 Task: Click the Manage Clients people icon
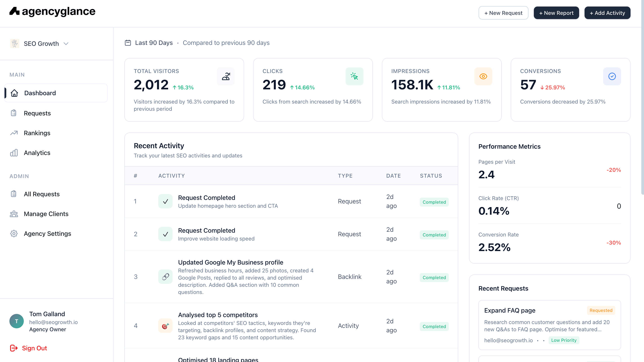pyautogui.click(x=14, y=214)
